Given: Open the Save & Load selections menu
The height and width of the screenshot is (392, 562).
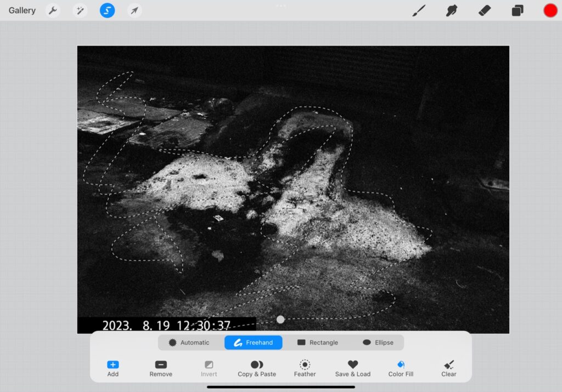Looking at the screenshot, I should pos(352,368).
